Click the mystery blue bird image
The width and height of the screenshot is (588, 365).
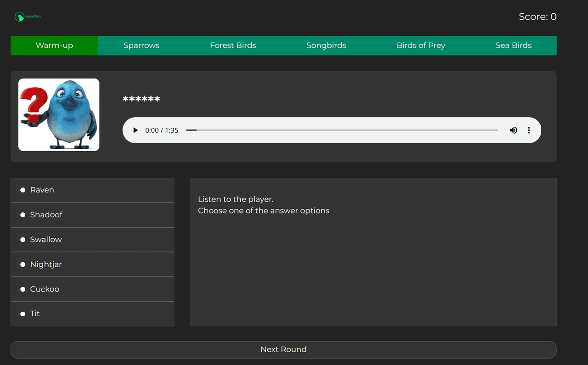tap(59, 115)
